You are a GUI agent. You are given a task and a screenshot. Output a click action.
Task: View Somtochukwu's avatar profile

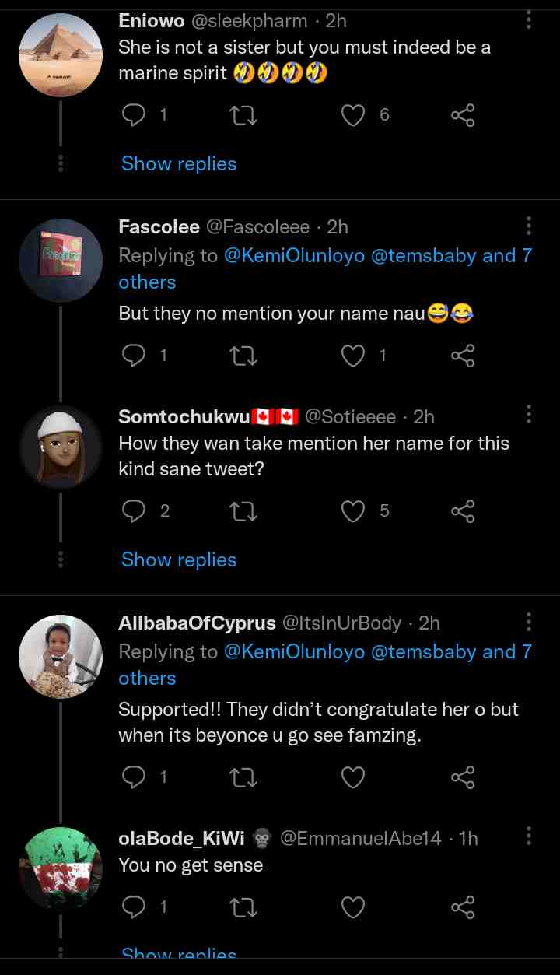click(61, 447)
